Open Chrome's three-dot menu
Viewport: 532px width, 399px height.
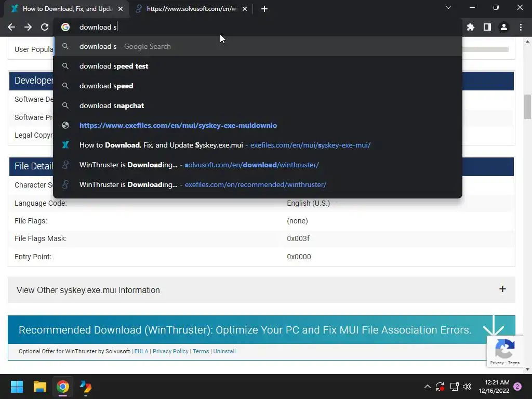pyautogui.click(x=521, y=27)
